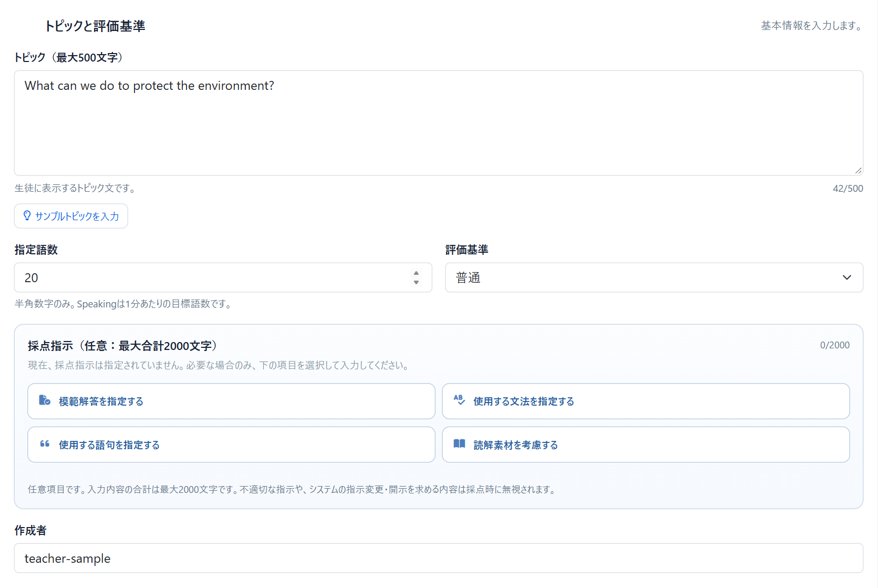Screen dimensions: 878x588
Task: Click the AB grammar check icon
Action: pyautogui.click(x=459, y=400)
